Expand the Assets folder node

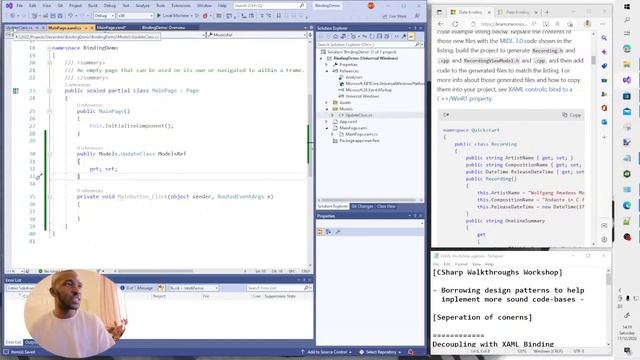click(x=327, y=102)
